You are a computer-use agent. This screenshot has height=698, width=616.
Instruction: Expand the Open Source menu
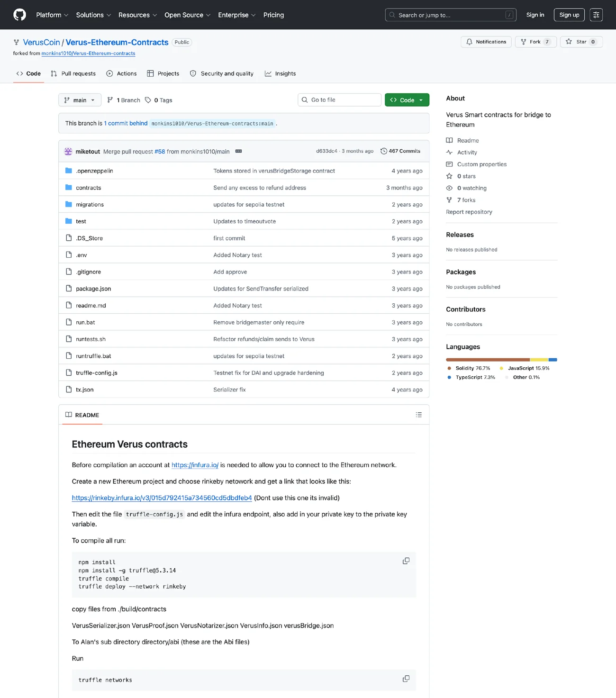187,15
